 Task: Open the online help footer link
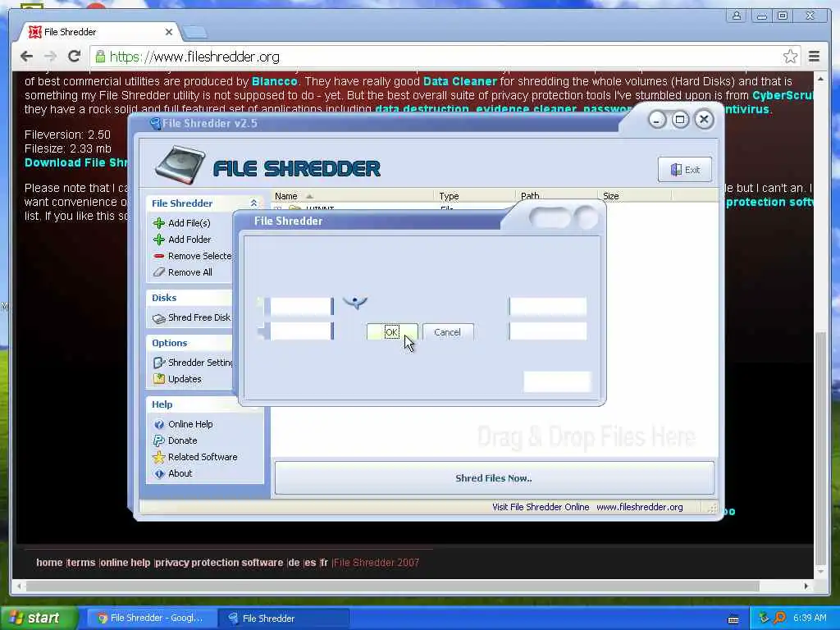(x=126, y=563)
